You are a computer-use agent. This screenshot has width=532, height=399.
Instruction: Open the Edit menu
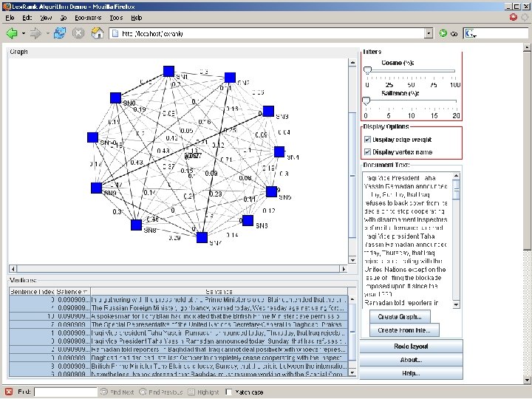27,18
